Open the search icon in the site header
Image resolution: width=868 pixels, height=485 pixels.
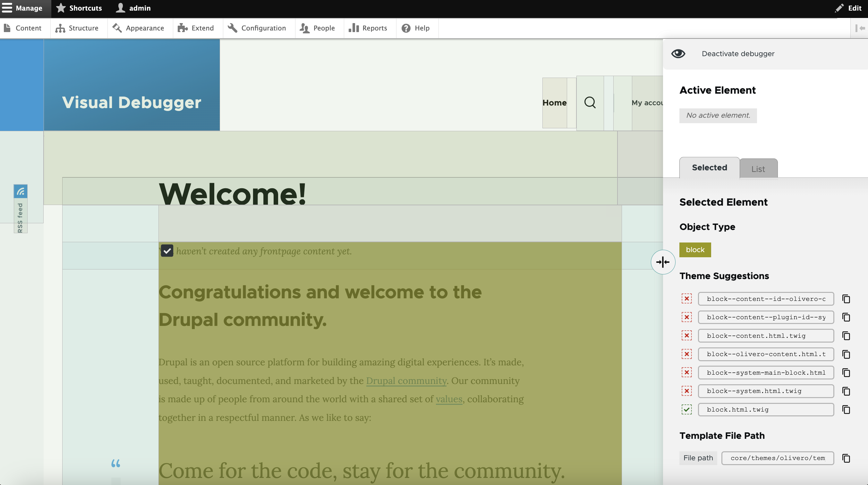click(590, 103)
